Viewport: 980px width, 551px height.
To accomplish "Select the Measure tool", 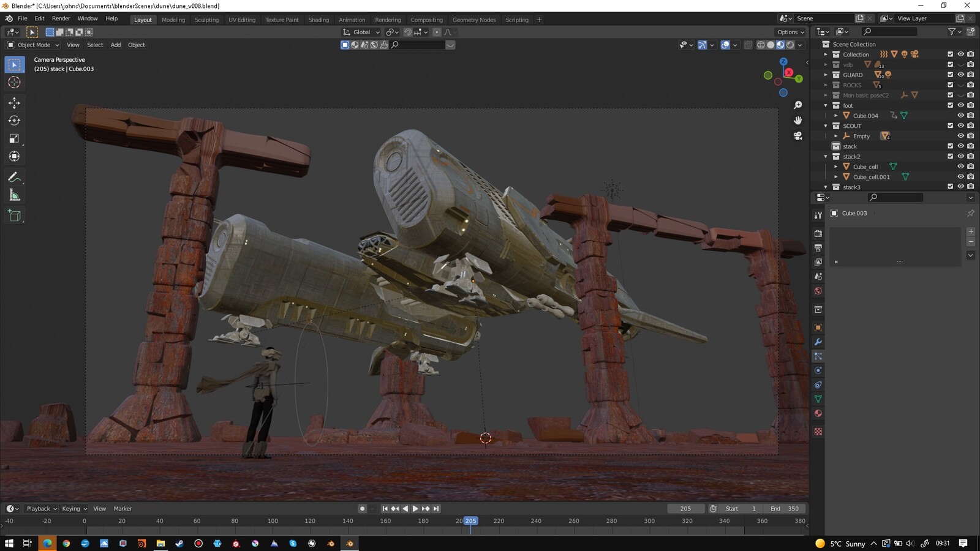I will pyautogui.click(x=14, y=195).
